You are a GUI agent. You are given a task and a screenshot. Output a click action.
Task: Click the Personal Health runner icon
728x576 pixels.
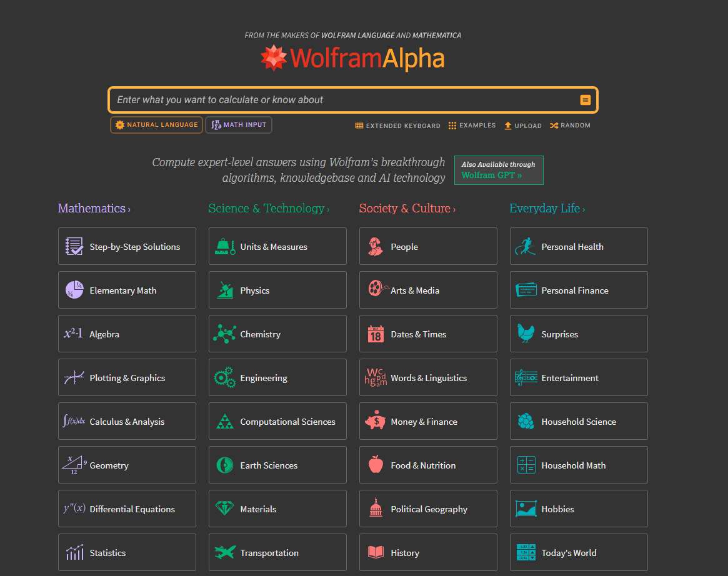(x=525, y=246)
